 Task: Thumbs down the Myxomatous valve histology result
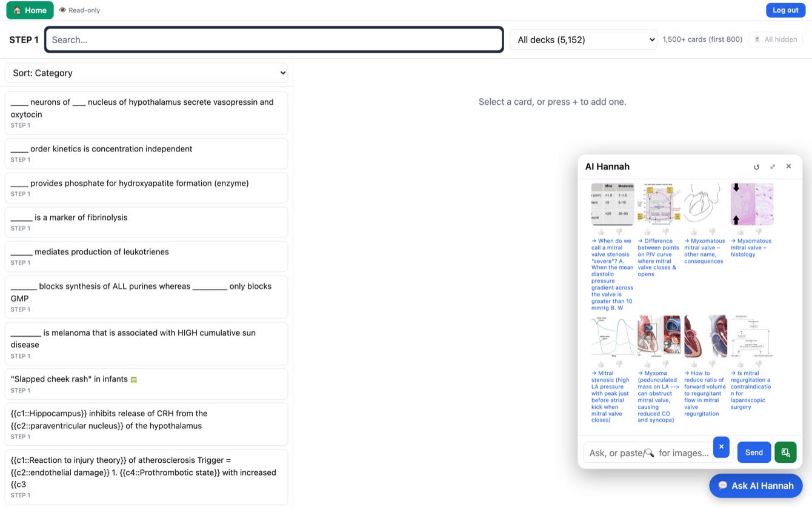point(759,232)
